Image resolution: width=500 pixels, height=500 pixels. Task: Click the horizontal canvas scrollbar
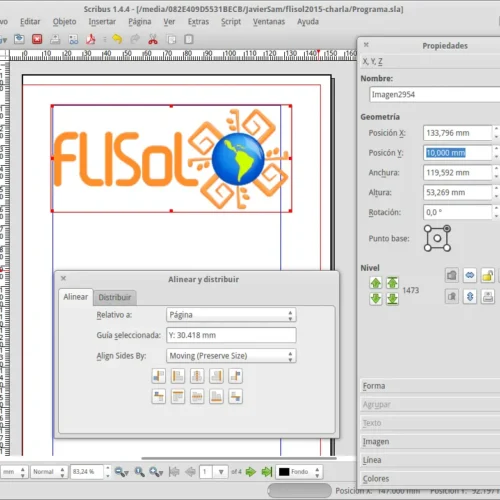[x=239, y=458]
